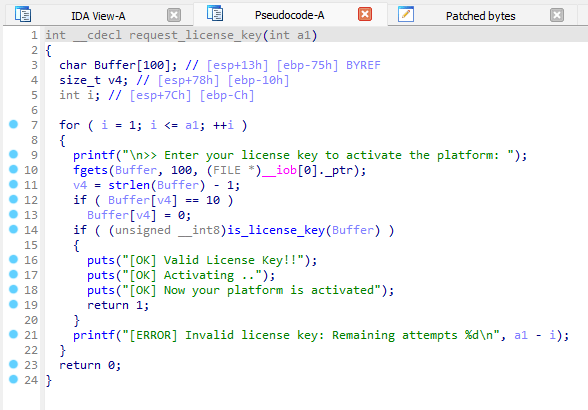Click the Pseudocode-A tab icon
This screenshot has width=588, height=410.
click(x=215, y=13)
